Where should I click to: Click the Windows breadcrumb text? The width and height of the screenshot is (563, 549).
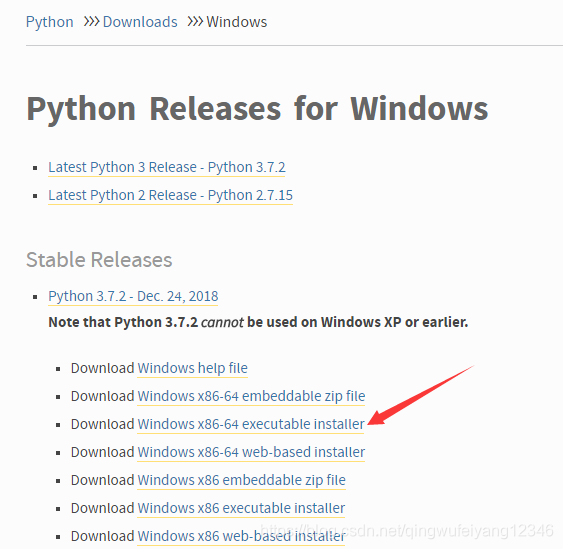[237, 22]
